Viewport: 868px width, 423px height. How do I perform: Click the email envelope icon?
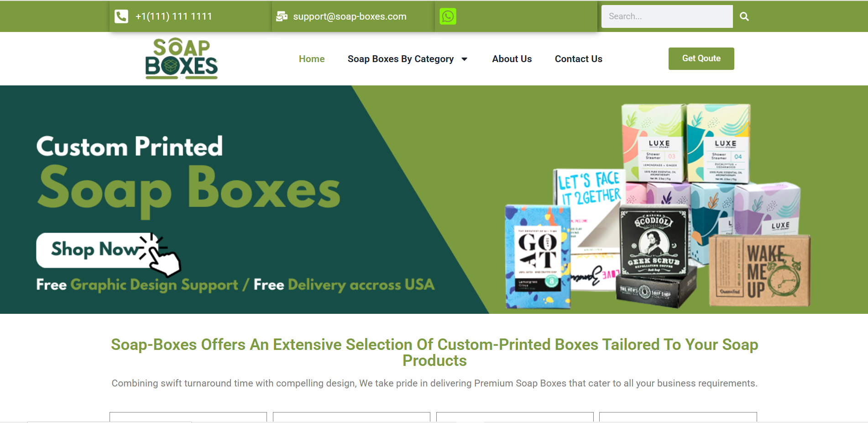pos(282,16)
